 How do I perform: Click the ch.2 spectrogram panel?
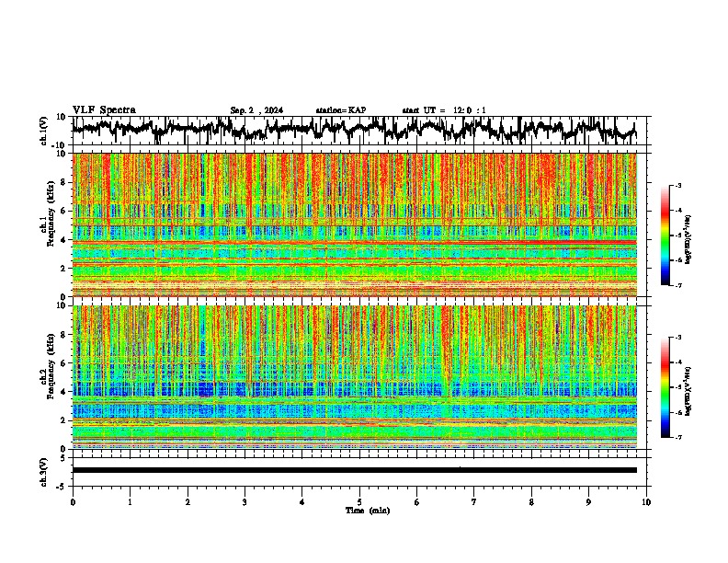355,377
